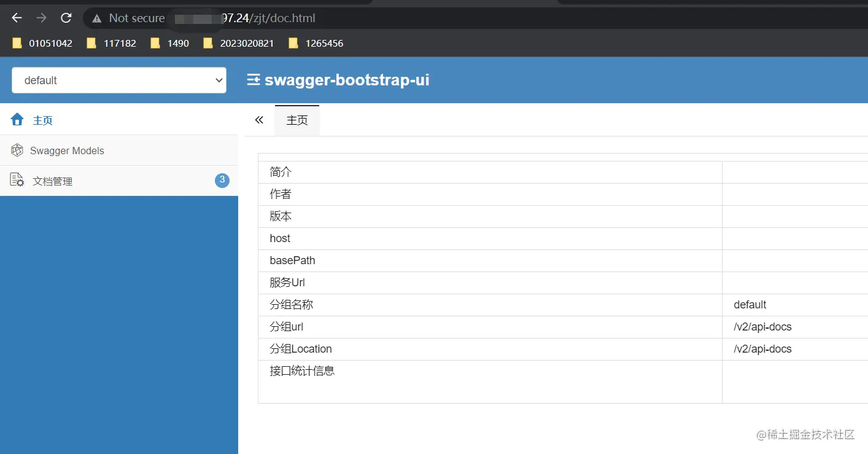Expand the 文档管理 sidebar menu
868x454 pixels.
tap(119, 181)
